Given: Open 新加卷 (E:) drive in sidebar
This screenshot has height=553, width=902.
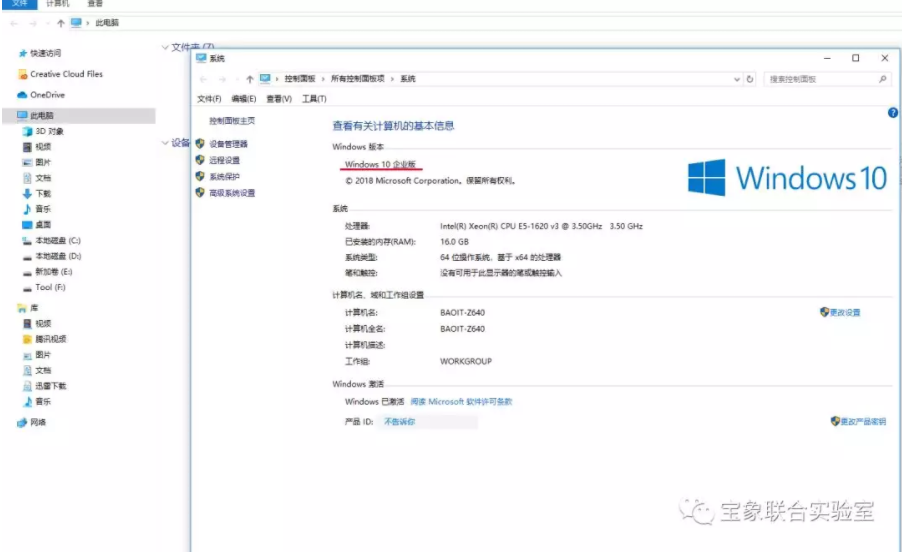Looking at the screenshot, I should coord(53,272).
